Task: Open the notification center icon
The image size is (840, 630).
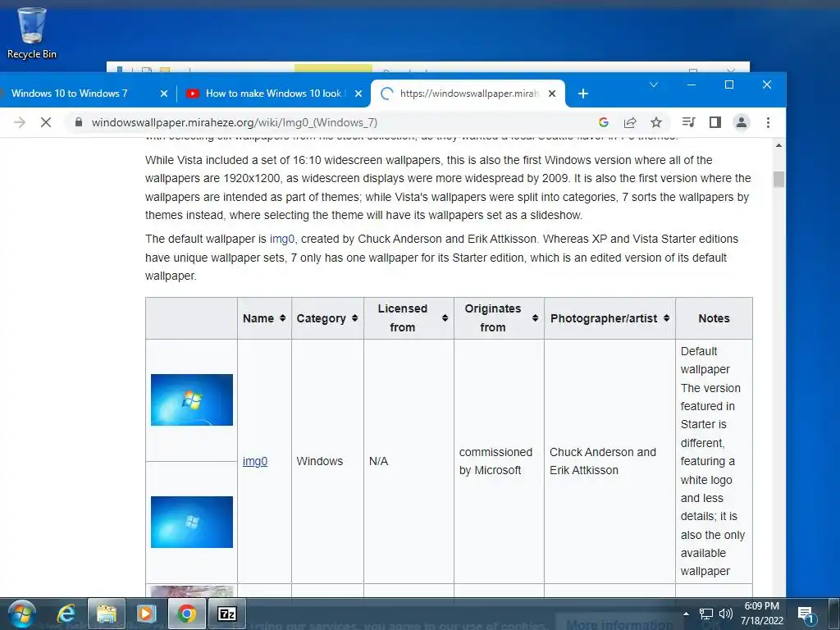Action: point(806,614)
